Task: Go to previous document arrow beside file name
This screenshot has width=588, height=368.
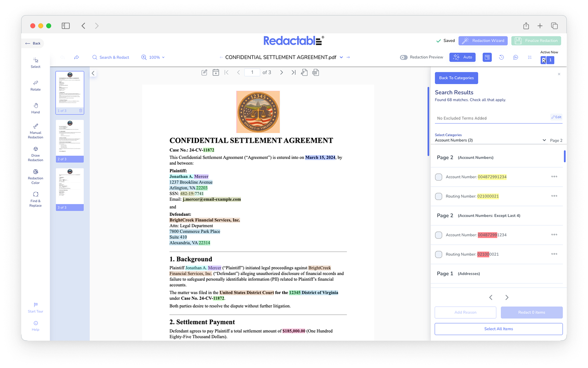Action: point(221,57)
